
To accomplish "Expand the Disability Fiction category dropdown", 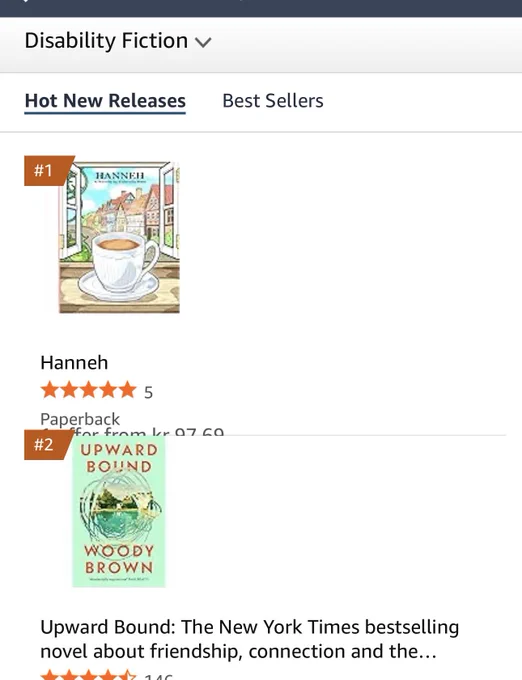I will (118, 41).
